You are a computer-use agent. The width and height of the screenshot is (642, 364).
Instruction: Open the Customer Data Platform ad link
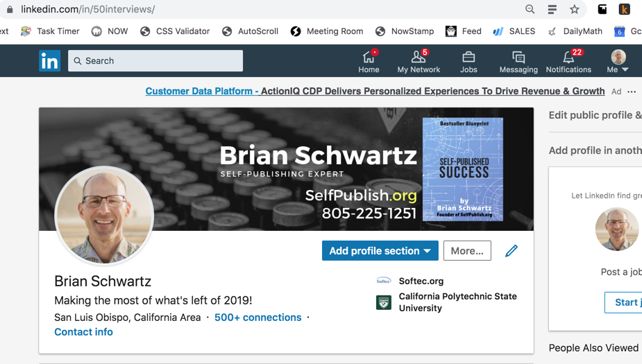coord(375,92)
